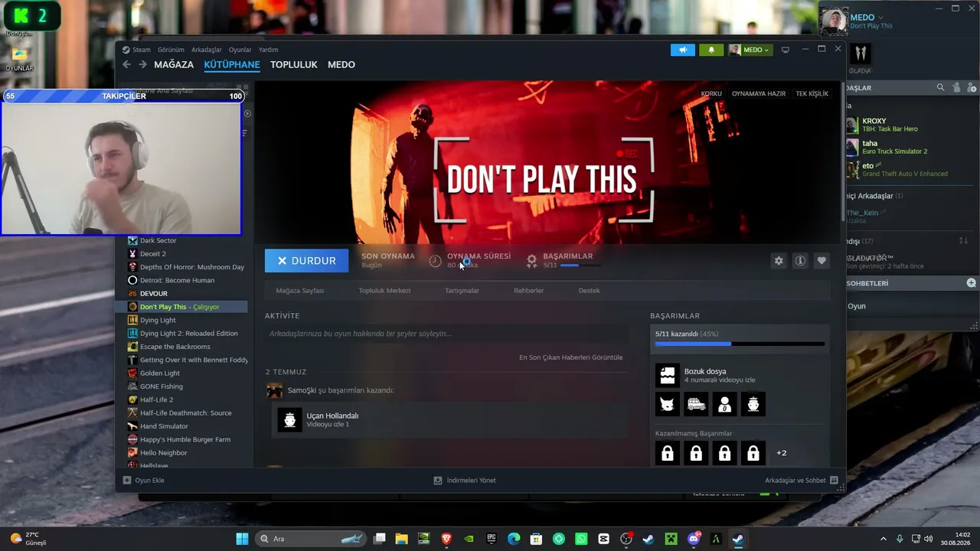The height and width of the screenshot is (551, 980).
Task: Open the MEDO profile tab
Action: tap(341, 65)
